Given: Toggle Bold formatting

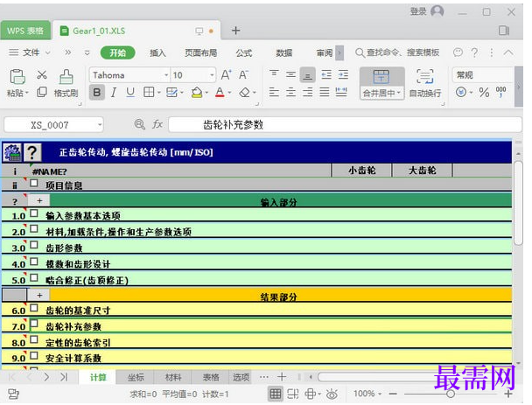Looking at the screenshot, I should 97,92.
